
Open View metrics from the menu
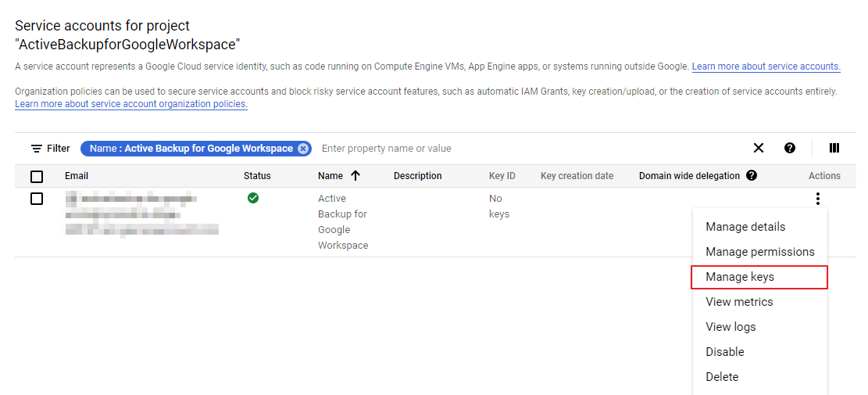click(x=739, y=302)
